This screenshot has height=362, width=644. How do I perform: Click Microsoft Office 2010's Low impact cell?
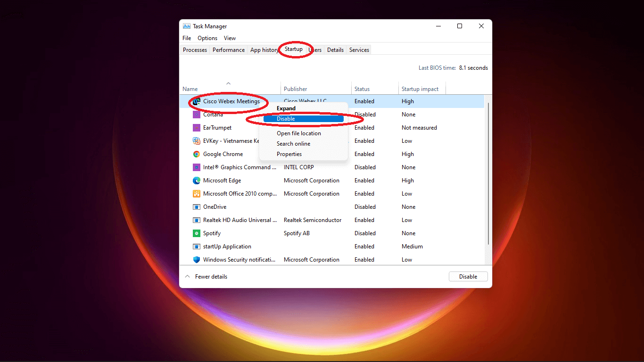click(407, 194)
